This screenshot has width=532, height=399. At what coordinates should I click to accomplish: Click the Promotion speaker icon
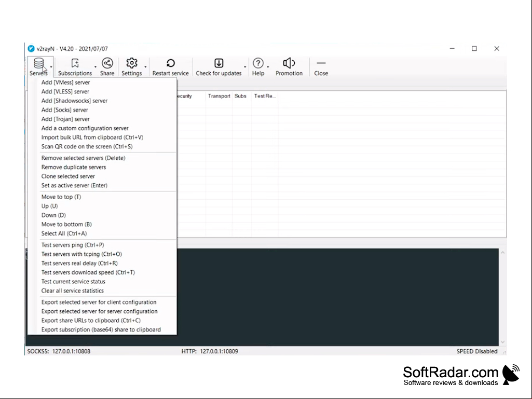[x=289, y=63]
